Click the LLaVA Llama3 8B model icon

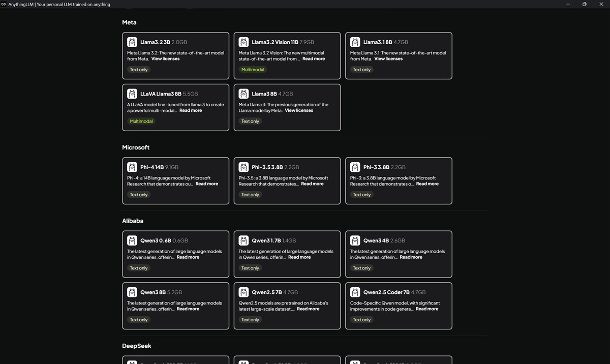pyautogui.click(x=132, y=94)
